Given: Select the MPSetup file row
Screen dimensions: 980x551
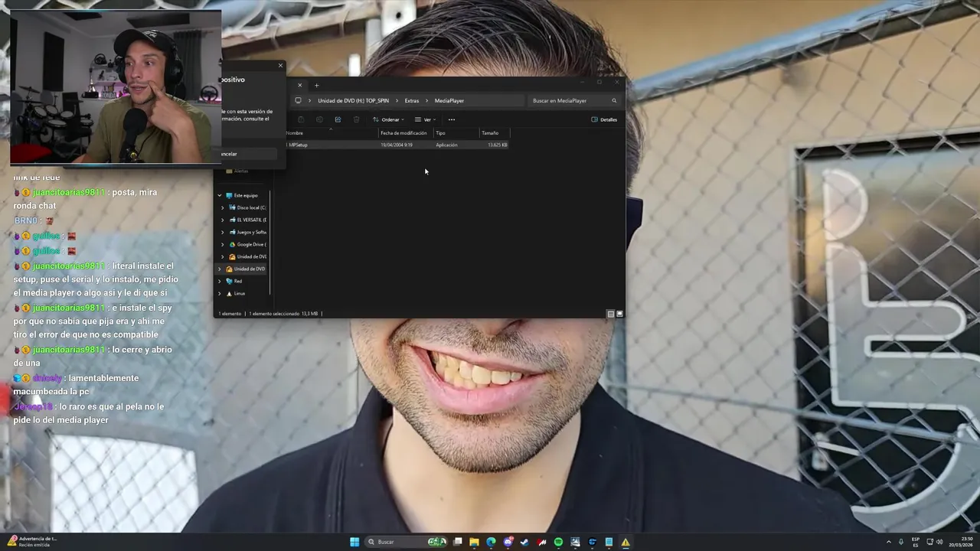Looking at the screenshot, I should (x=397, y=145).
